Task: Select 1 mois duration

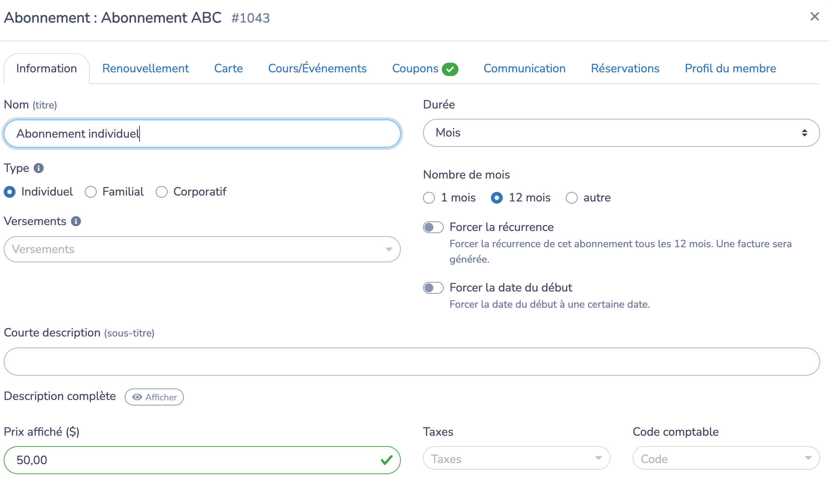Action: click(x=429, y=198)
